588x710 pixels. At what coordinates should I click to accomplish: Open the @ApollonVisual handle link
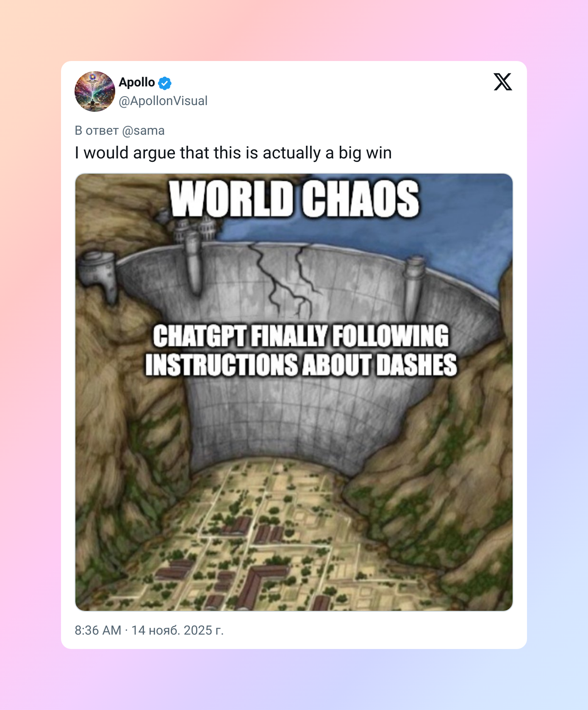coord(163,101)
